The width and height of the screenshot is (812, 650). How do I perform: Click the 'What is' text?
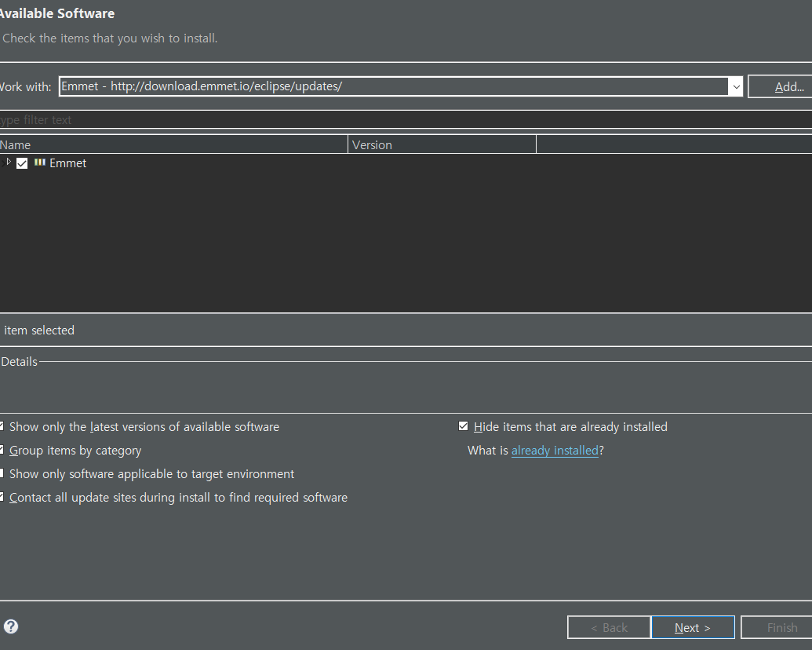(x=488, y=451)
